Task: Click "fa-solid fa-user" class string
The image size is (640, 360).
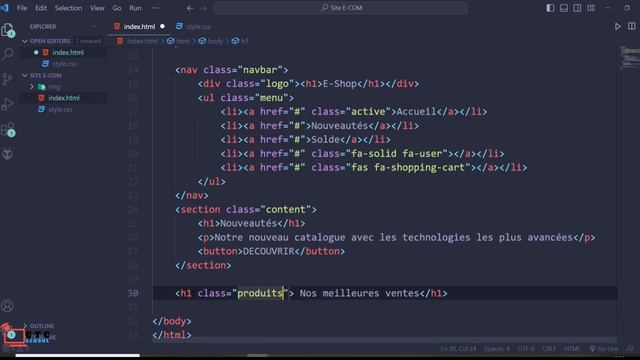Action: pyautogui.click(x=397, y=153)
